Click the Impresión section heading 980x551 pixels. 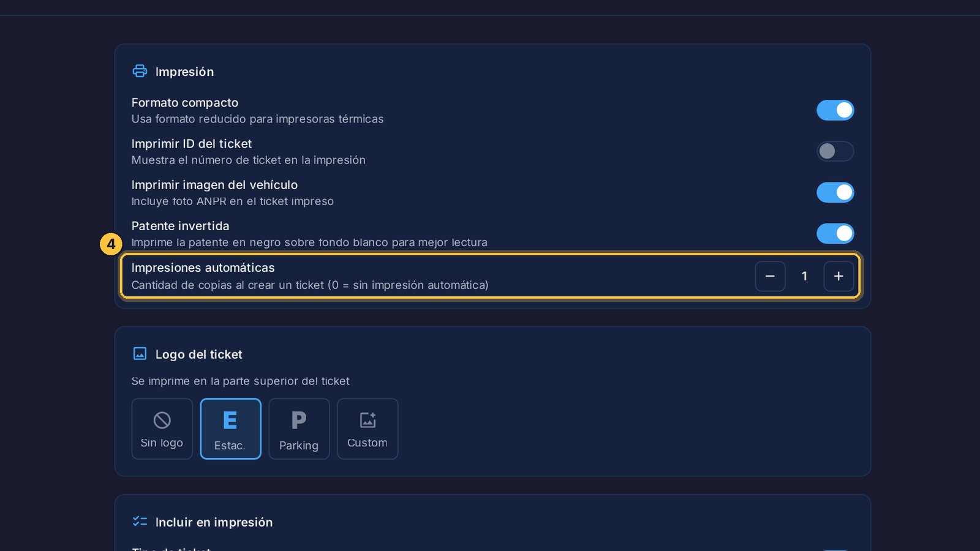(x=184, y=72)
